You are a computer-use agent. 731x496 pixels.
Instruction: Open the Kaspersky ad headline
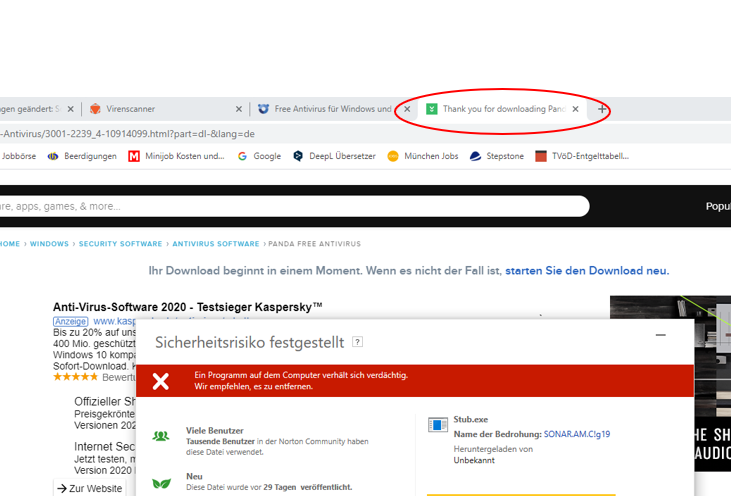point(187,307)
